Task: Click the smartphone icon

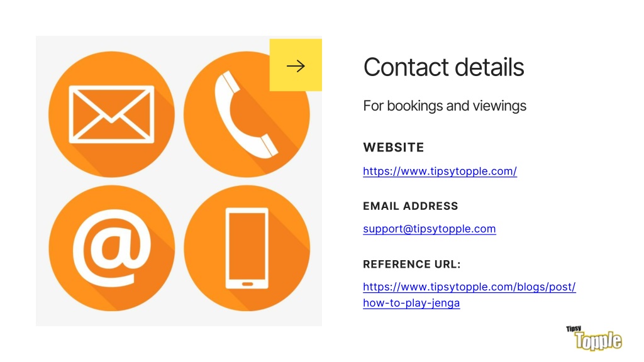Action: point(247,248)
